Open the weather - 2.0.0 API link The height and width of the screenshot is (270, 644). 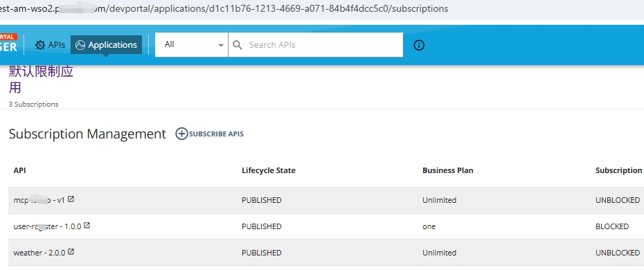[39, 253]
